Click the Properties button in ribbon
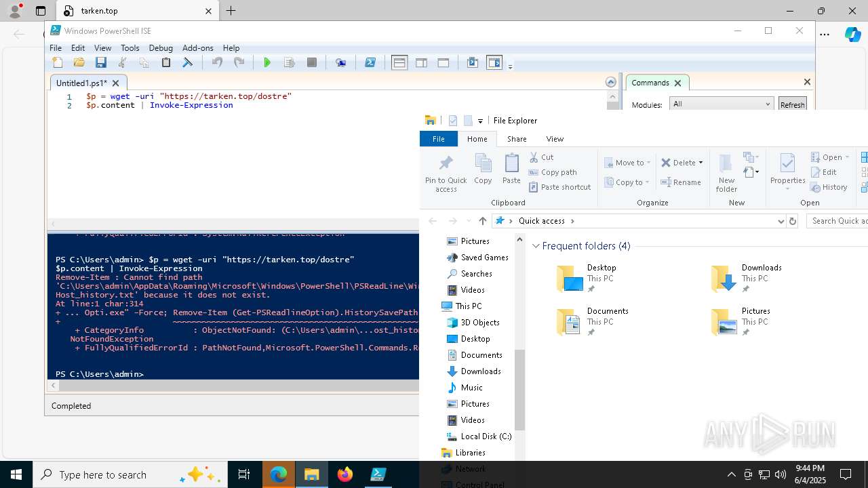Image resolution: width=868 pixels, height=488 pixels. pyautogui.click(x=787, y=171)
